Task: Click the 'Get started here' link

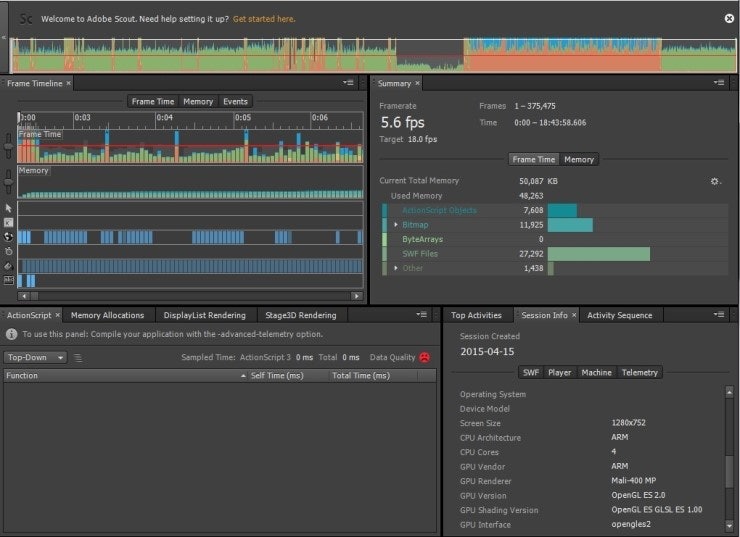Action: 264,19
